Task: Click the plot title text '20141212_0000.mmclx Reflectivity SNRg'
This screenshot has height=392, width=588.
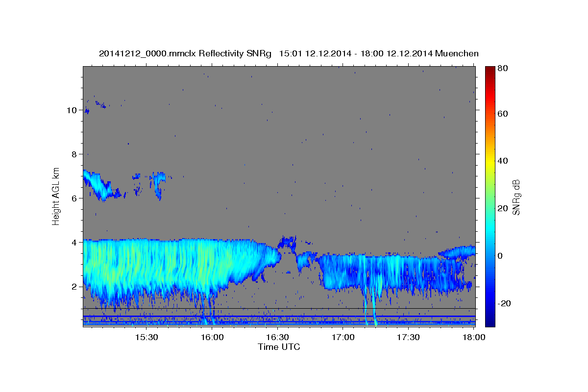Action: [x=185, y=54]
